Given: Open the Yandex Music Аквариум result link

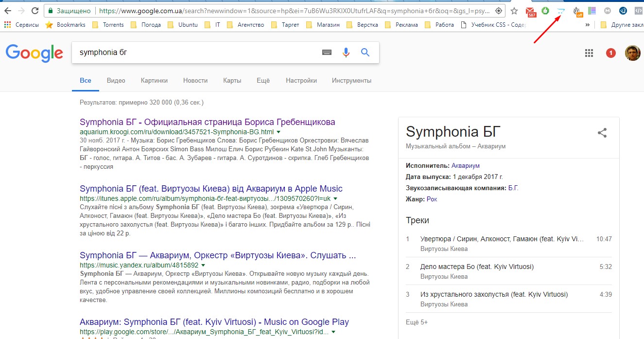Looking at the screenshot, I should pyautogui.click(x=218, y=255).
